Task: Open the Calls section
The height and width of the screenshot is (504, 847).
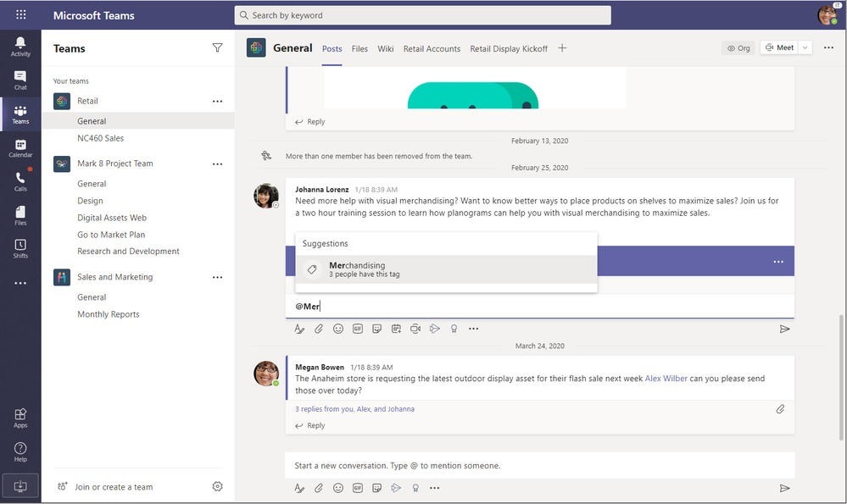Action: [x=20, y=181]
